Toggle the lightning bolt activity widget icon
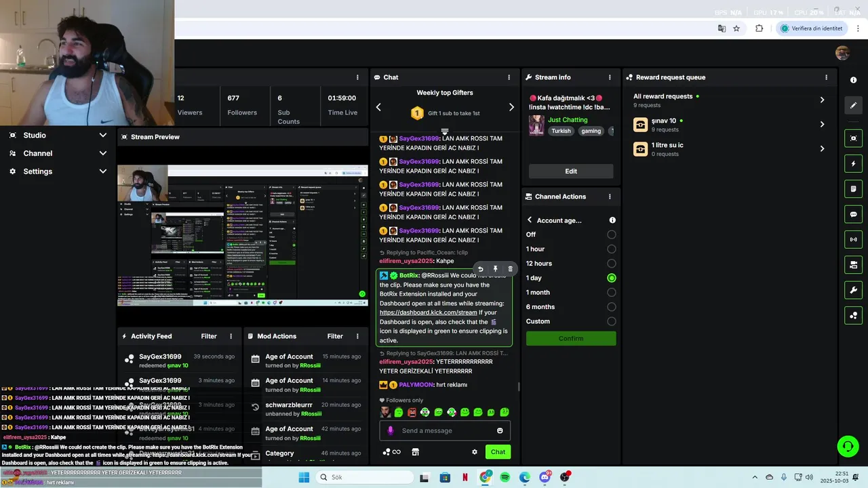The image size is (868, 488). [x=853, y=163]
